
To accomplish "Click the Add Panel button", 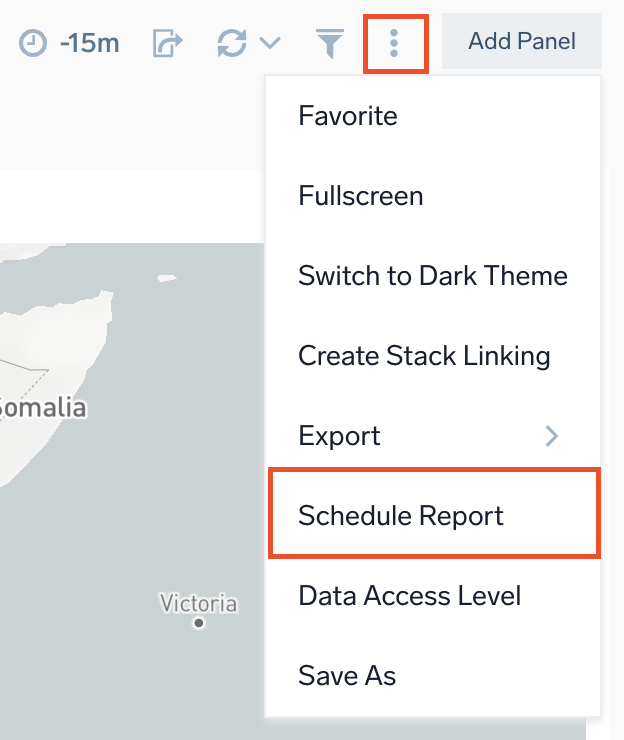I will [x=522, y=42].
